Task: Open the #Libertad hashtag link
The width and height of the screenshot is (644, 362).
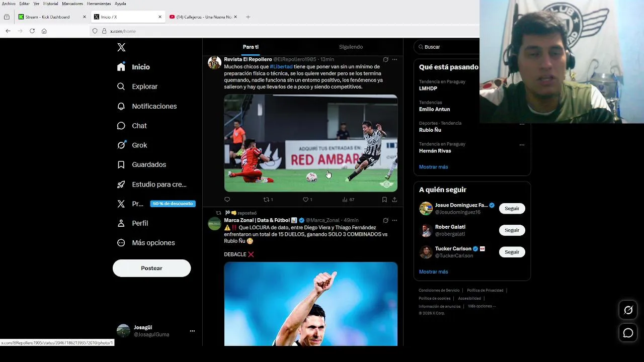Action: (x=281, y=66)
